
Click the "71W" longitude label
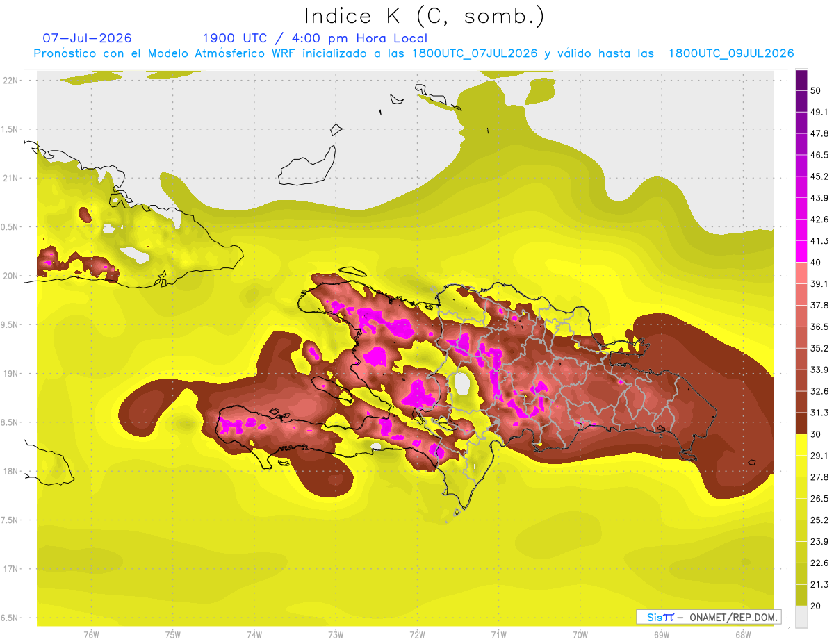[498, 635]
